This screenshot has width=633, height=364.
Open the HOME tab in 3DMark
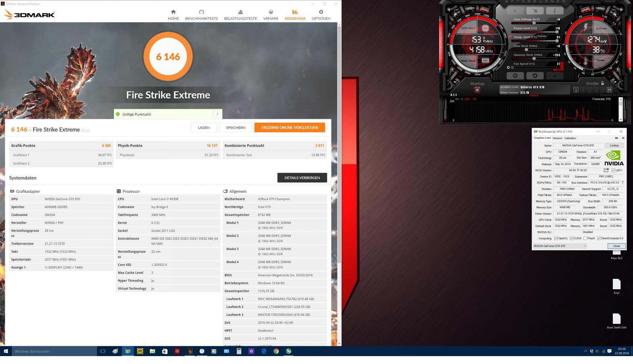[173, 15]
